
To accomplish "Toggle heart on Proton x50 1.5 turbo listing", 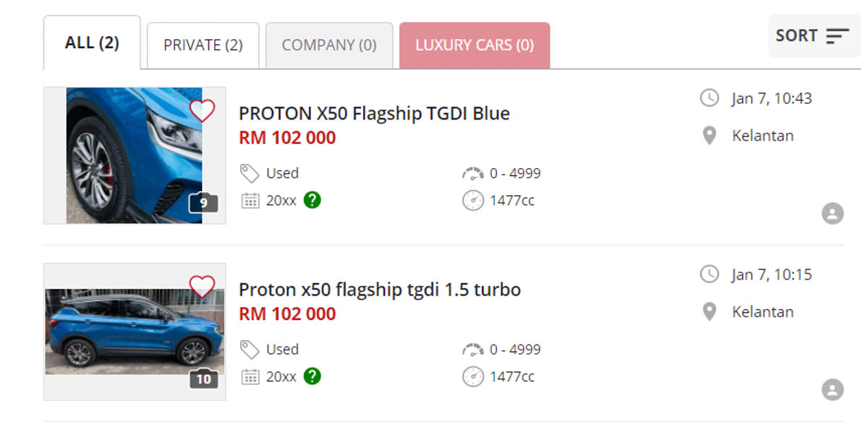I will click(203, 287).
